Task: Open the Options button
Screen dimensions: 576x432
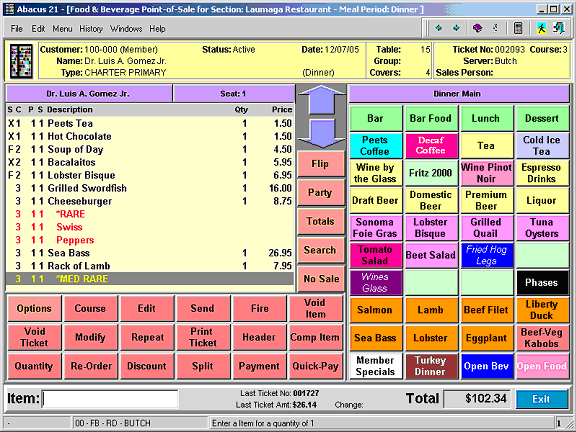Action: pyautogui.click(x=34, y=308)
